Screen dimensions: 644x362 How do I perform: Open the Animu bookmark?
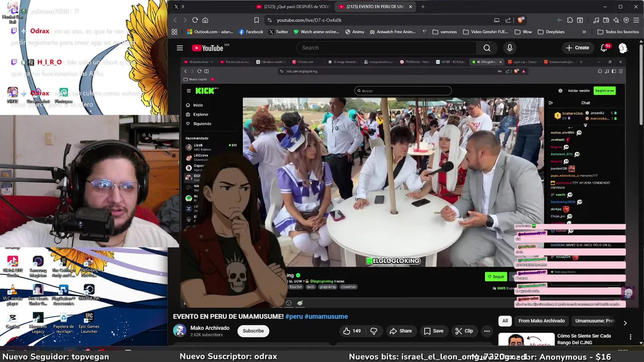(355, 32)
